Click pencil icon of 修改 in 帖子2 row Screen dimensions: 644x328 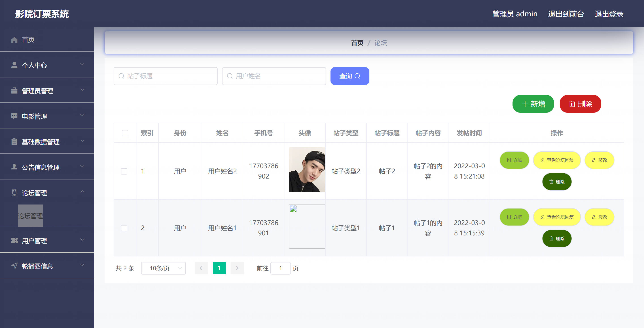click(594, 160)
